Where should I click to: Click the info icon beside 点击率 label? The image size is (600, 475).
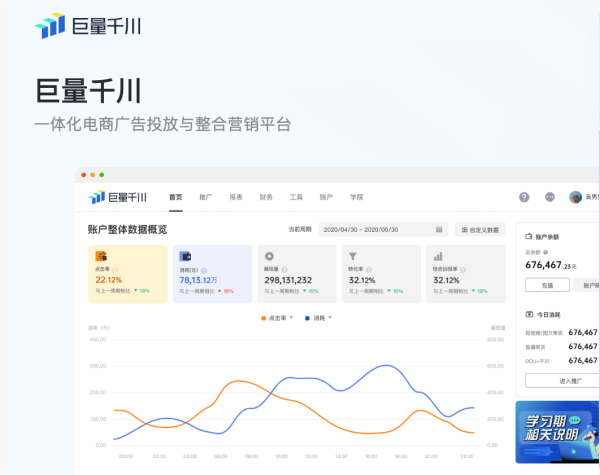pyautogui.click(x=115, y=269)
